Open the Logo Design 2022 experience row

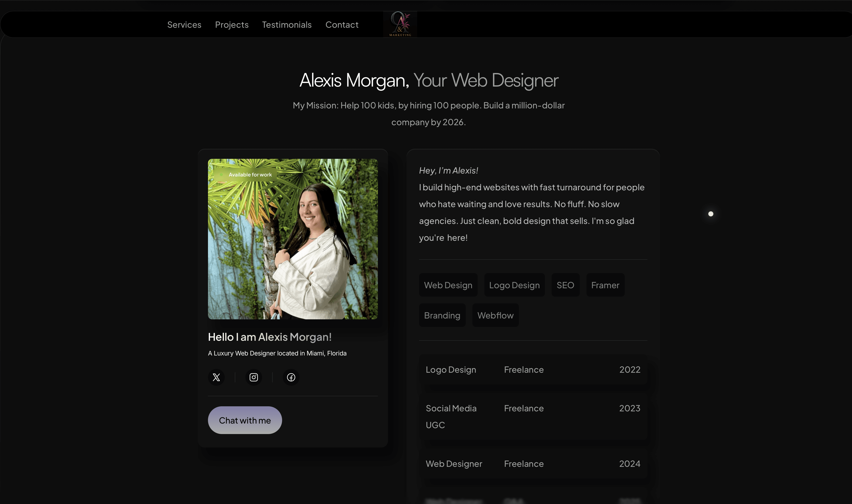[x=533, y=370]
